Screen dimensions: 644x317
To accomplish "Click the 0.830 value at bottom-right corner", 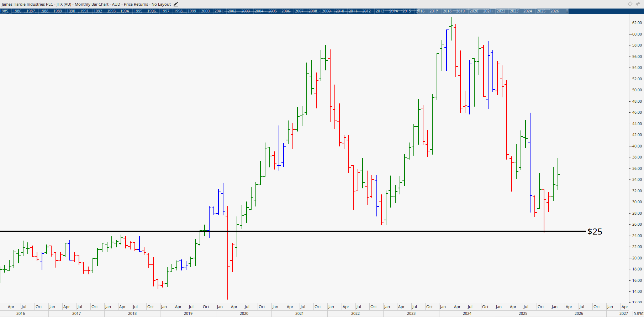I will point(639,313).
